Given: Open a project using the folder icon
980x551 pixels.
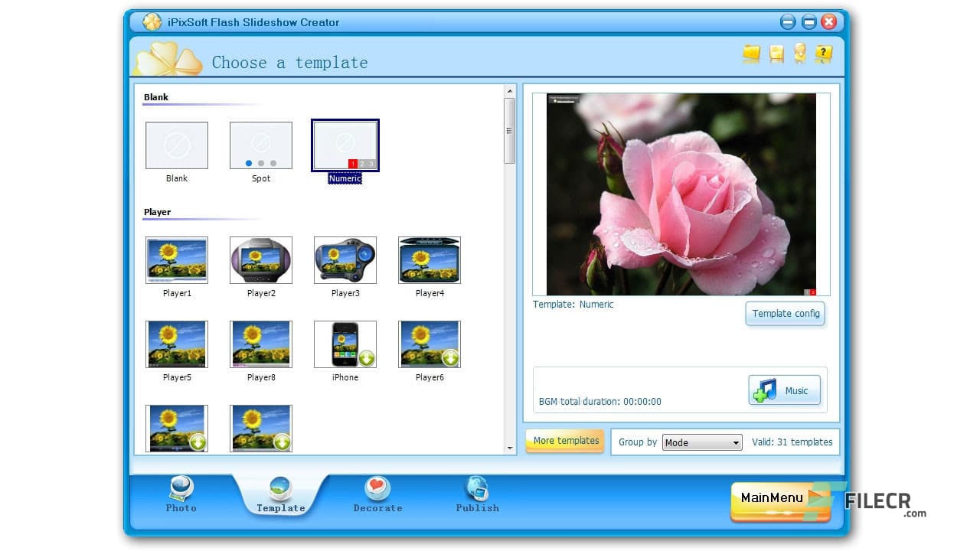Looking at the screenshot, I should click(751, 54).
